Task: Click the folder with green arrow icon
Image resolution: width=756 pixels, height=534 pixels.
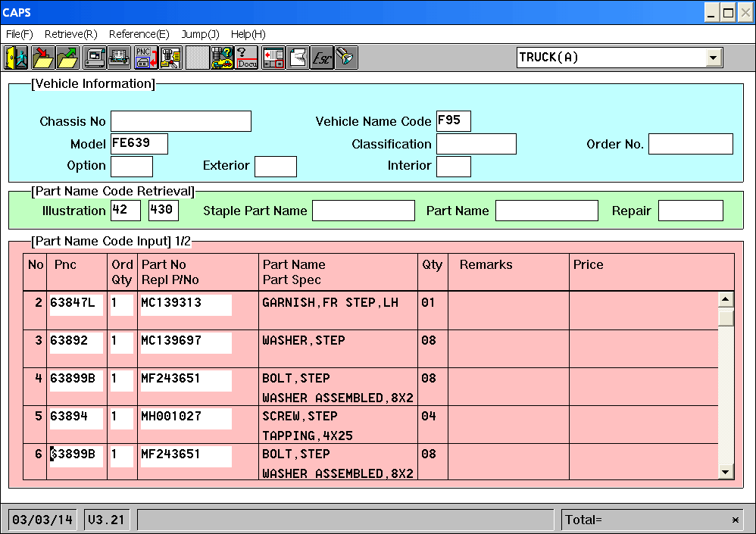Action: coord(67,58)
